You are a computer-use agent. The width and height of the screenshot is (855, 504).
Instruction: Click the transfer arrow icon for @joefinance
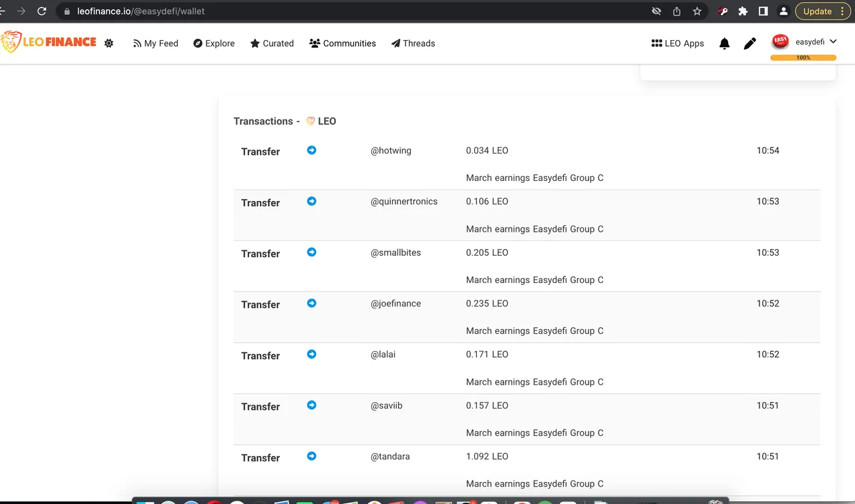[311, 303]
